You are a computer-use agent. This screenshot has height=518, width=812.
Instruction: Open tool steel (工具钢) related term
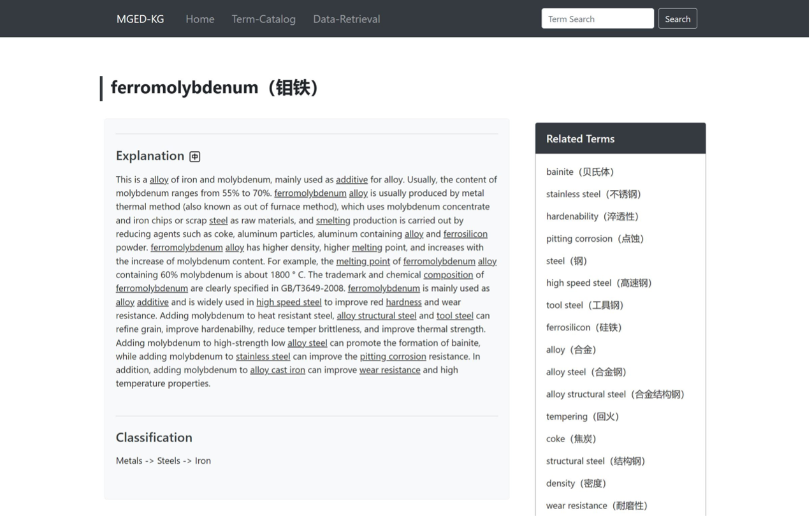coord(584,305)
